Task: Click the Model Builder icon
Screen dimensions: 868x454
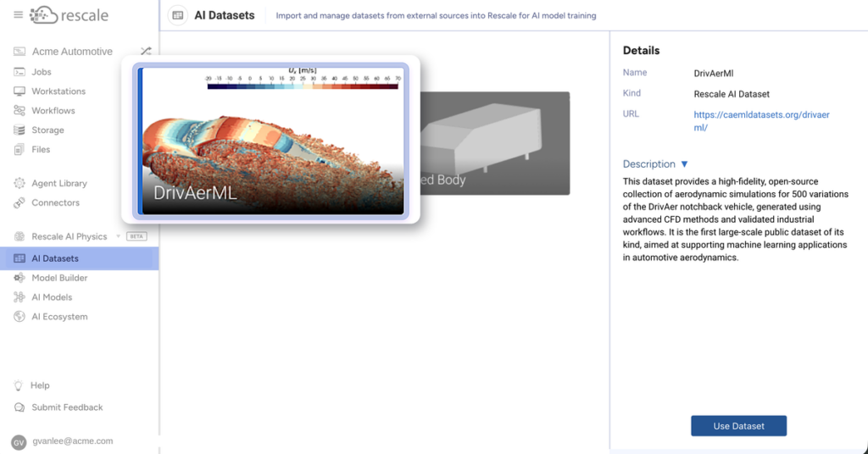Action: pyautogui.click(x=19, y=278)
